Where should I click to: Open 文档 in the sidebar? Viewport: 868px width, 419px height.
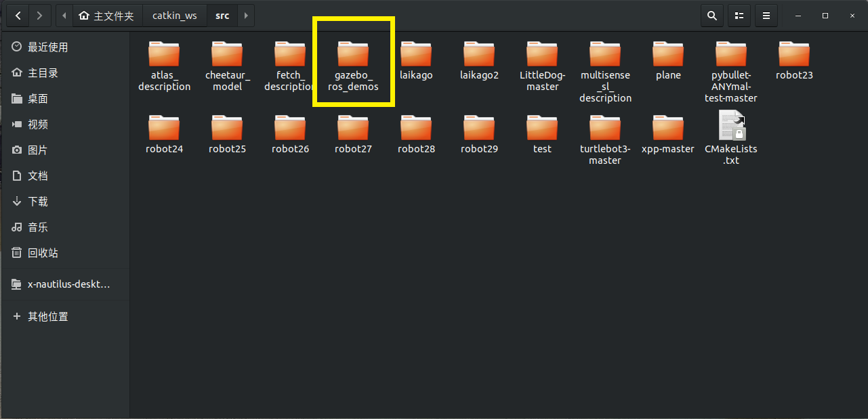click(65, 176)
